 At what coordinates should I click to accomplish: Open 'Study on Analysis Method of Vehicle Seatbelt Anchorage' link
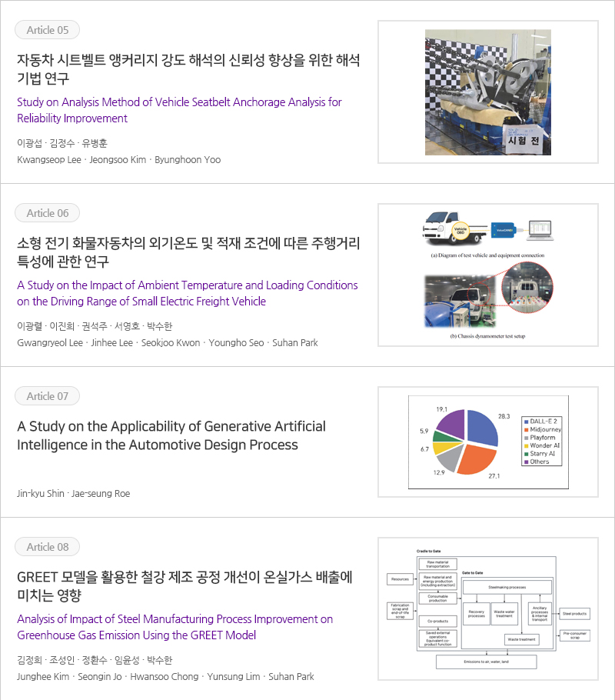tap(179, 110)
